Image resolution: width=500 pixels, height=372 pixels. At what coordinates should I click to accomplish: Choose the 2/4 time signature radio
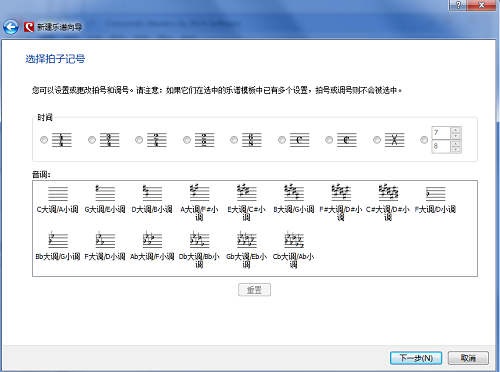139,140
